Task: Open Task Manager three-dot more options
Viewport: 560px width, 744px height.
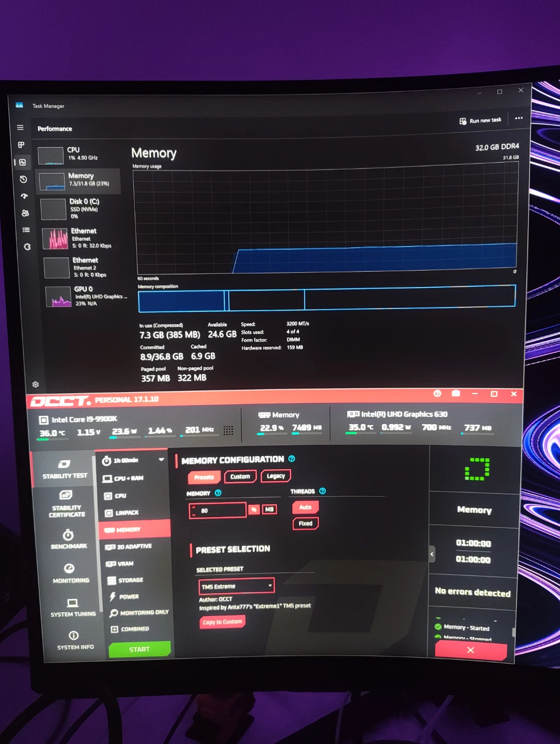Action: tap(519, 118)
